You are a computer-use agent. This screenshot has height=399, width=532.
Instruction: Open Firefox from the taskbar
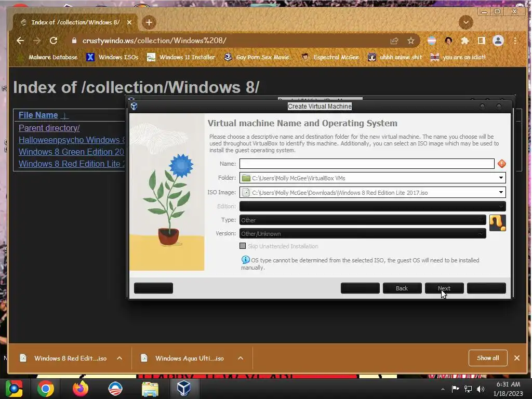tap(81, 389)
